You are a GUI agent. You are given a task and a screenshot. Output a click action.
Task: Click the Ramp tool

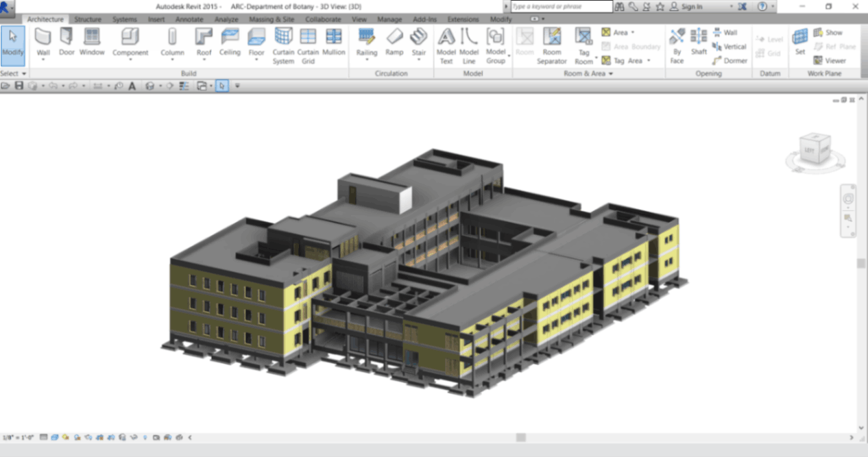(394, 42)
